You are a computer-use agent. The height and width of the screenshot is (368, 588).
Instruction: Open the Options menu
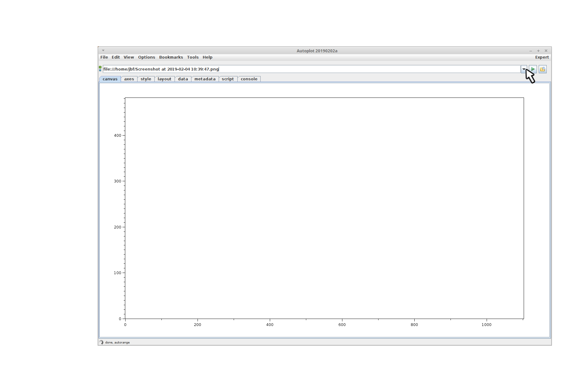(x=146, y=57)
